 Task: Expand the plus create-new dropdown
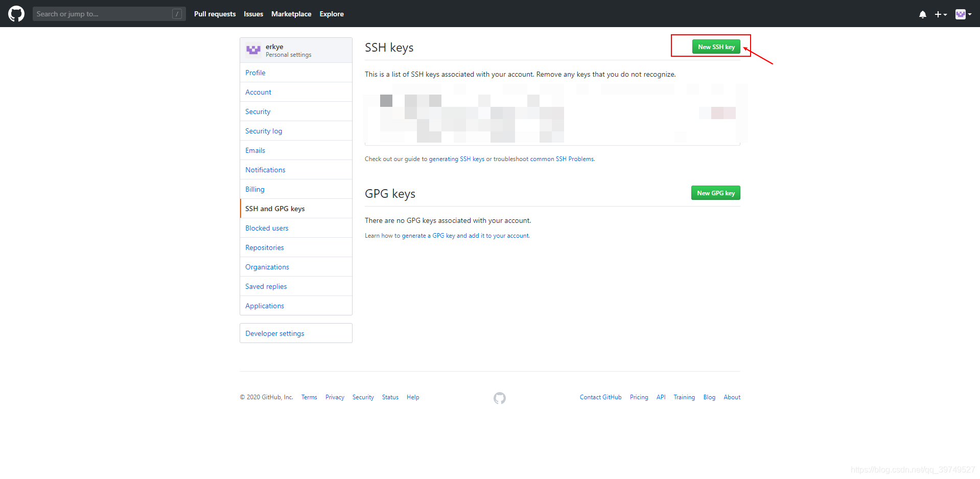click(941, 14)
